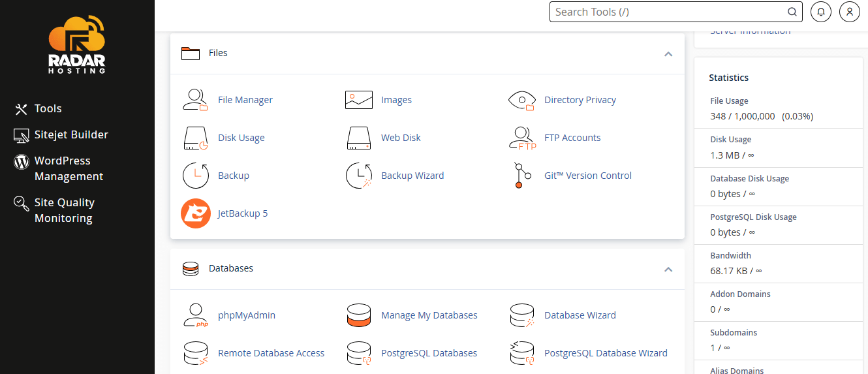Click the File Usage statistic label
This screenshot has height=374, width=868.
click(729, 101)
